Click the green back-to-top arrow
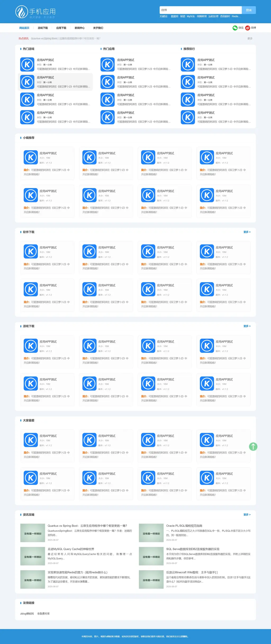The image size is (271, 644). [253, 447]
